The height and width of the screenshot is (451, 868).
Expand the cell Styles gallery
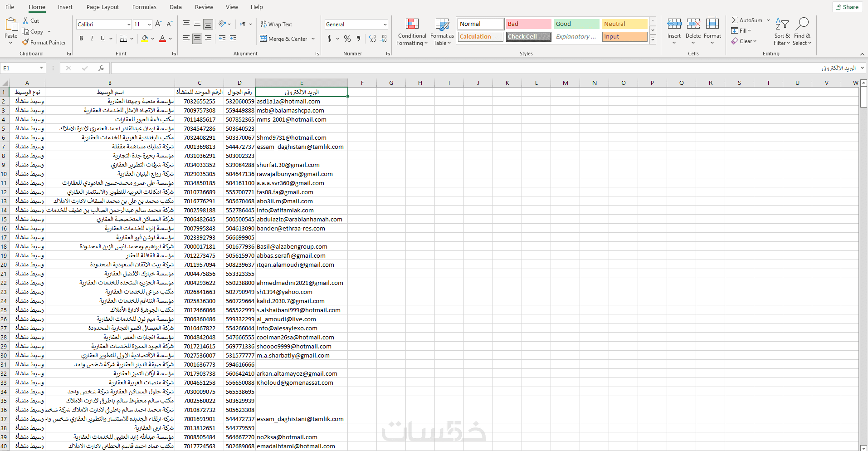[653, 40]
